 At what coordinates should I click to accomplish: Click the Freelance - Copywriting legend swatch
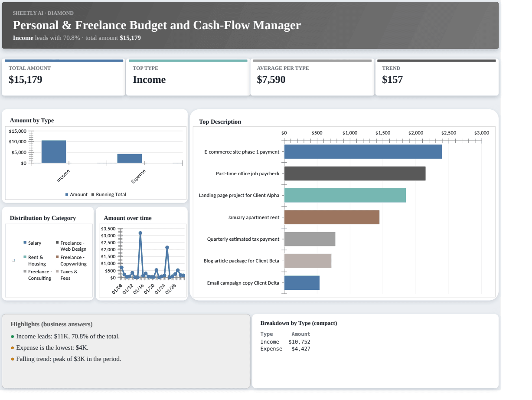[57, 257]
